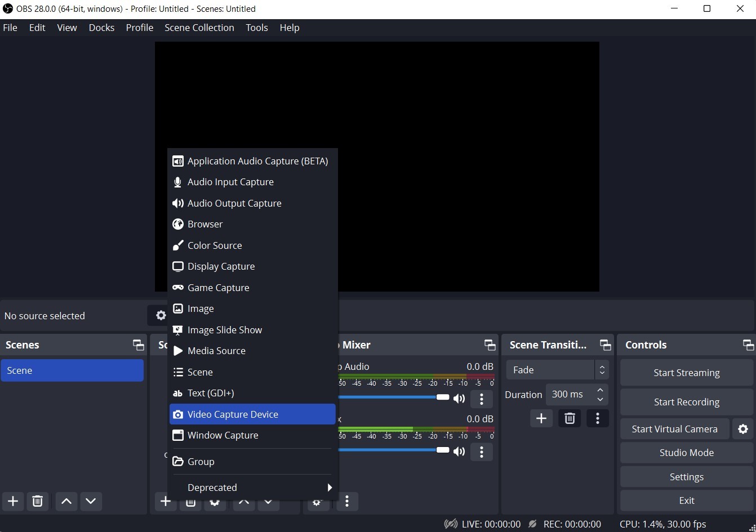Image resolution: width=756 pixels, height=532 pixels.
Task: Choose Scene entry in add source menu
Action: tap(252, 372)
